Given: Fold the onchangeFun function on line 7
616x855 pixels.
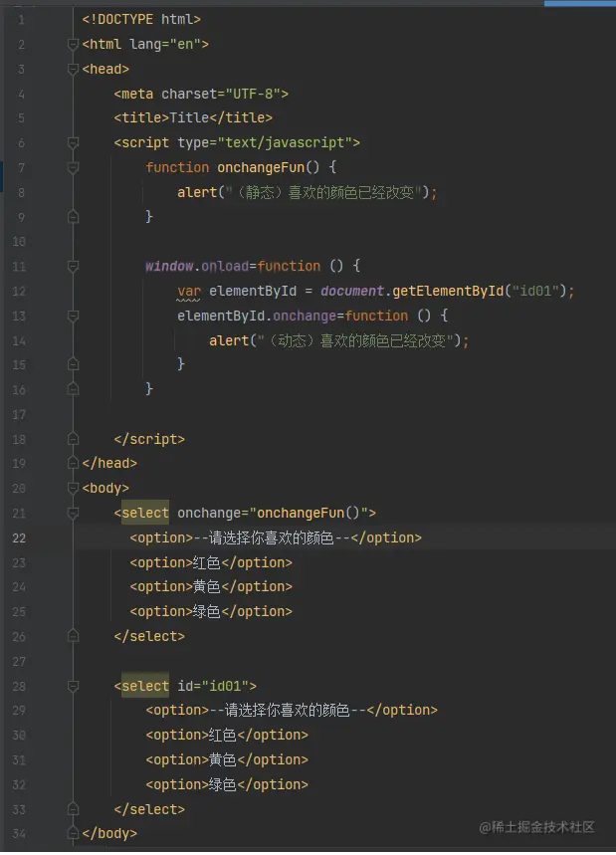Looking at the screenshot, I should tap(73, 167).
